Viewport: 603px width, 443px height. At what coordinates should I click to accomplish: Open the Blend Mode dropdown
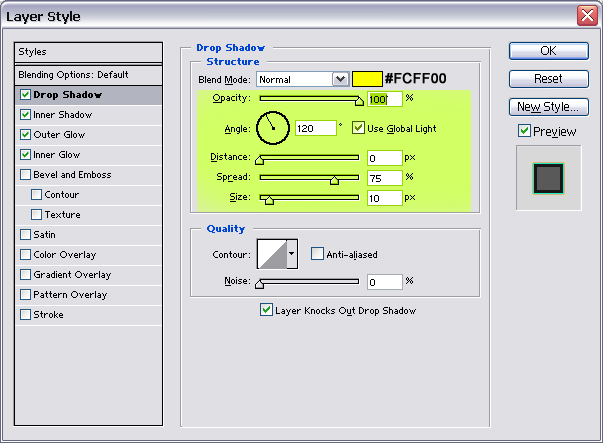point(339,78)
